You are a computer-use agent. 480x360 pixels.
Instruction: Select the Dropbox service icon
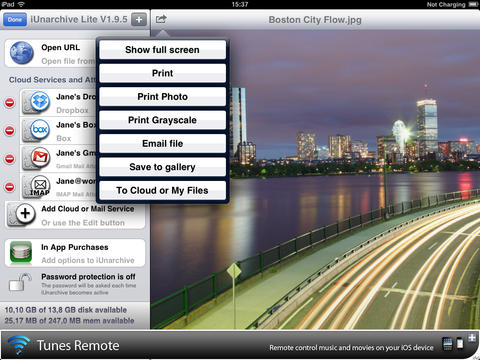pyautogui.click(x=40, y=101)
